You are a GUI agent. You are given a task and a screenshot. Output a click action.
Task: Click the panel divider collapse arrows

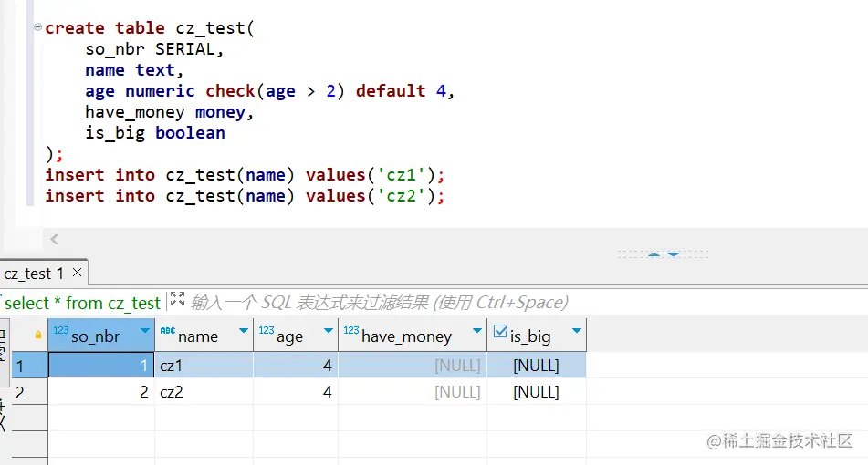(x=663, y=254)
